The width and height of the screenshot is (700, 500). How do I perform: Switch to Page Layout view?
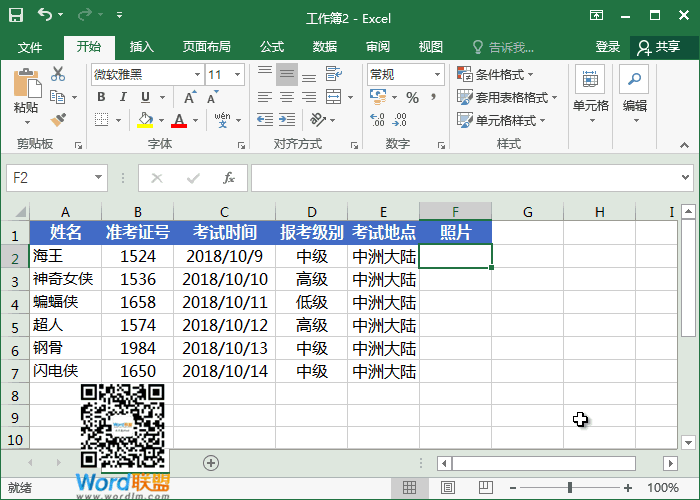coord(447,488)
